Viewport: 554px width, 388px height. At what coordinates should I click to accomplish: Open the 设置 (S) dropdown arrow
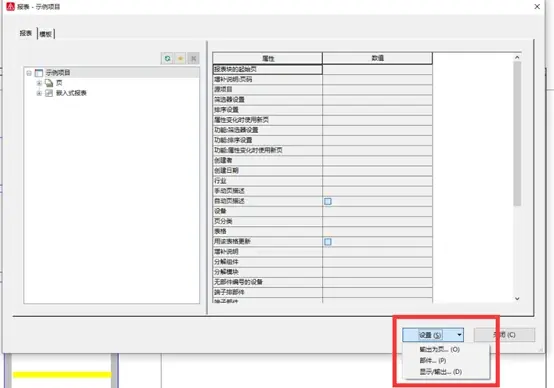459,335
